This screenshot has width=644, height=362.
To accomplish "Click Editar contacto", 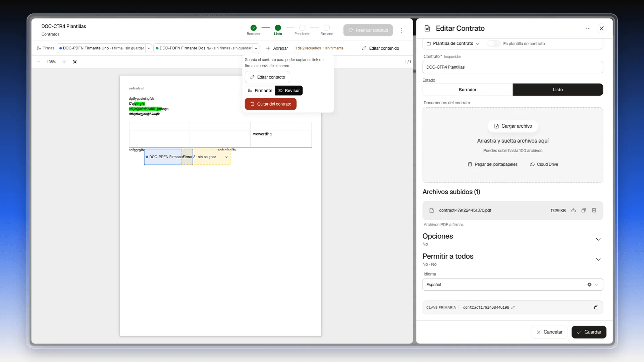I will [267, 77].
